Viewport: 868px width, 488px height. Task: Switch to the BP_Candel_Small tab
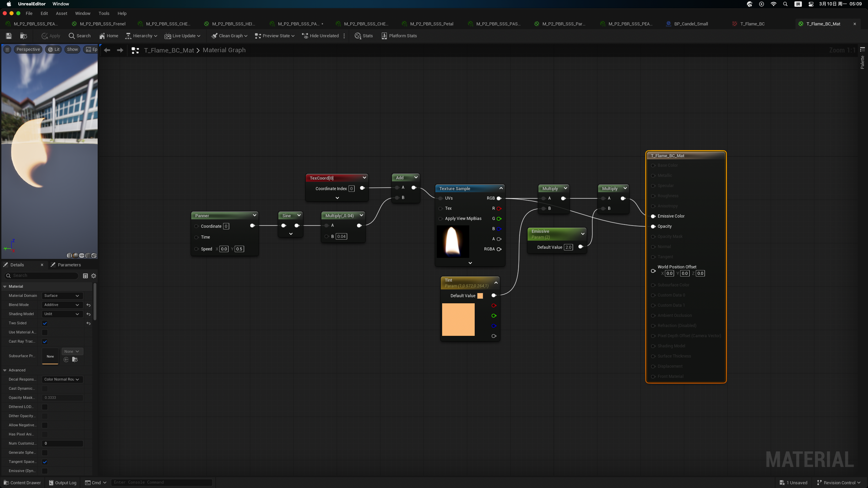[x=690, y=24]
